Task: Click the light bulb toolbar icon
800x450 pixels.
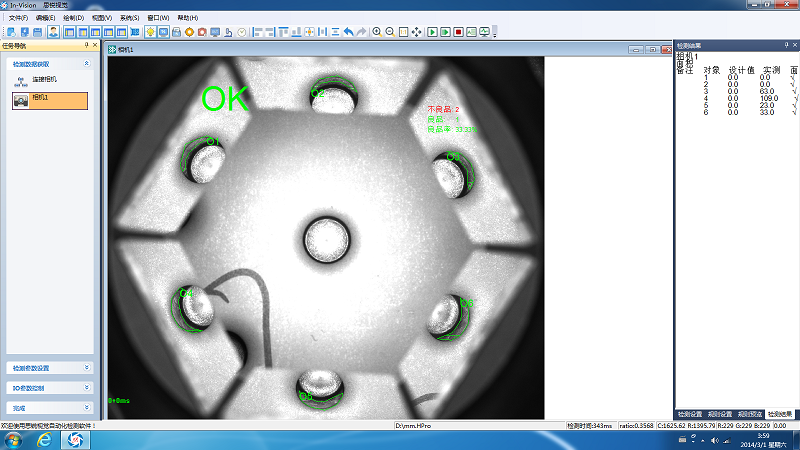Action: tap(150, 32)
